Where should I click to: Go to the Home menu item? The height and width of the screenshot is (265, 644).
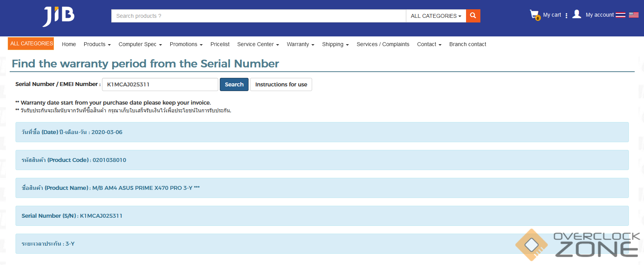click(x=69, y=44)
